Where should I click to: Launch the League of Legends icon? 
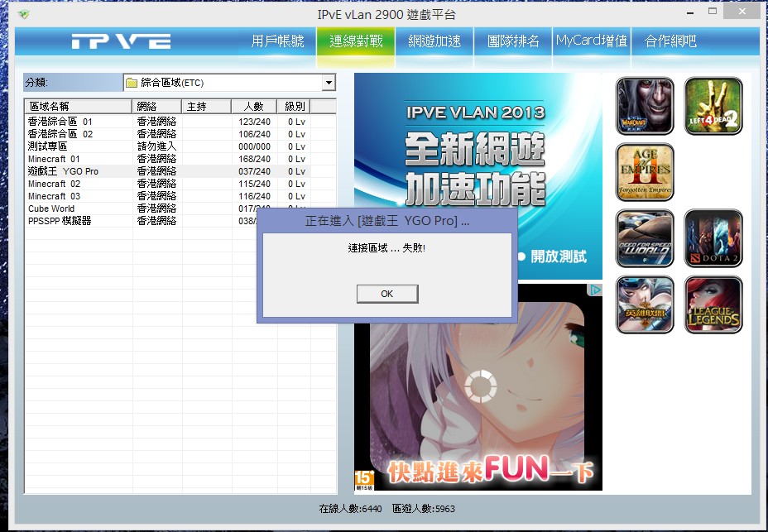[713, 304]
